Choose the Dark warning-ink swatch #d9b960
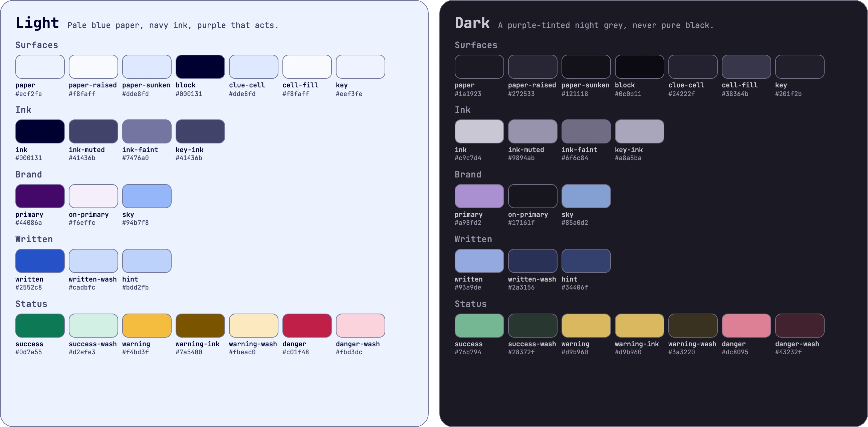 coord(639,325)
